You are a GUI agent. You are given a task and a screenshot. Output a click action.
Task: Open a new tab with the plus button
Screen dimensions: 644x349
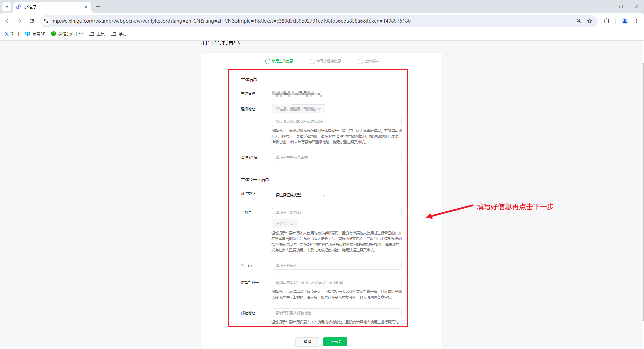coord(98,7)
